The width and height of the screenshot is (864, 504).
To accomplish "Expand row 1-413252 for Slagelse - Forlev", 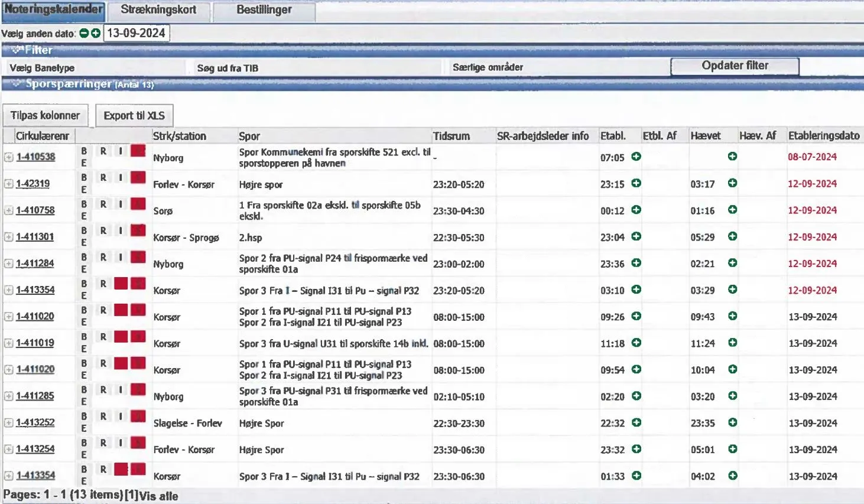I will [8, 423].
